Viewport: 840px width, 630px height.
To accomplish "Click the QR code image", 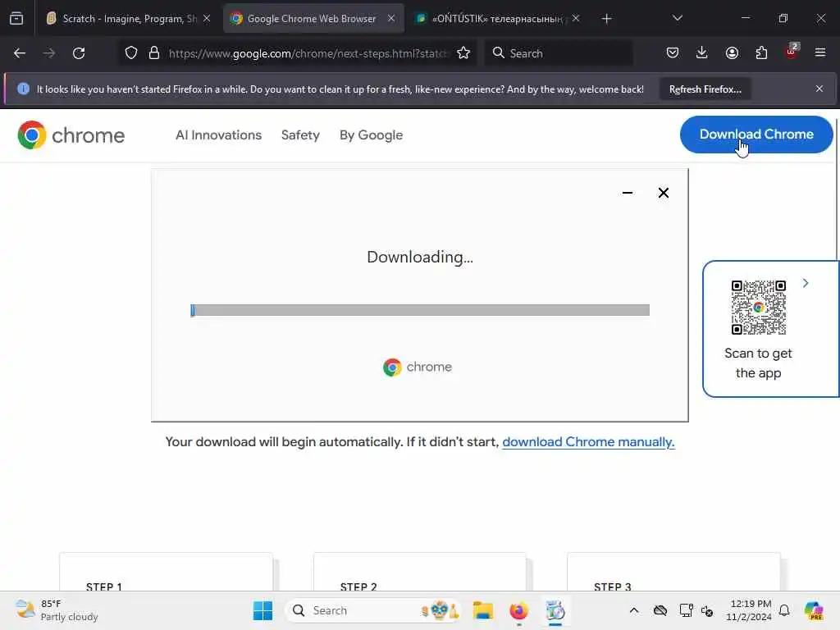I will click(x=759, y=308).
